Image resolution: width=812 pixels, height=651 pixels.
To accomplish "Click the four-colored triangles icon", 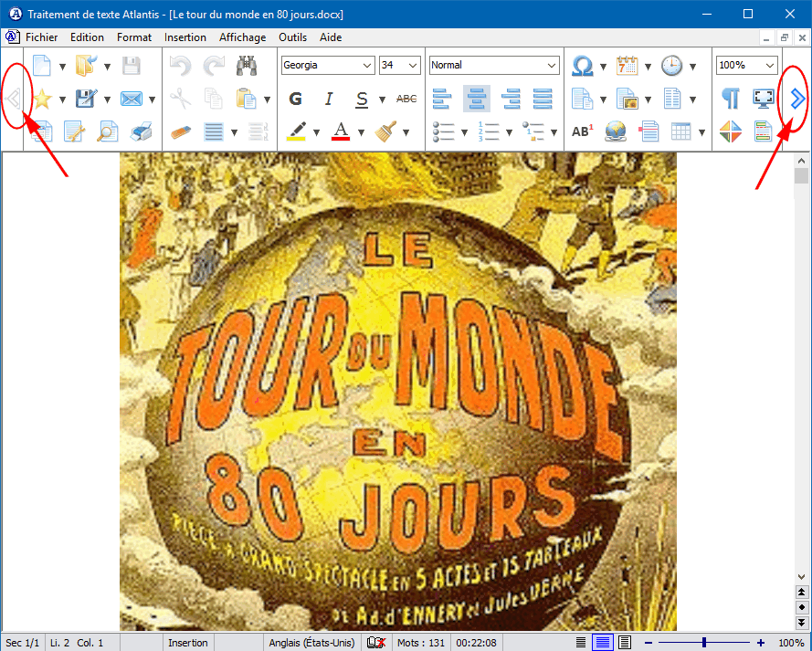I will [x=730, y=131].
